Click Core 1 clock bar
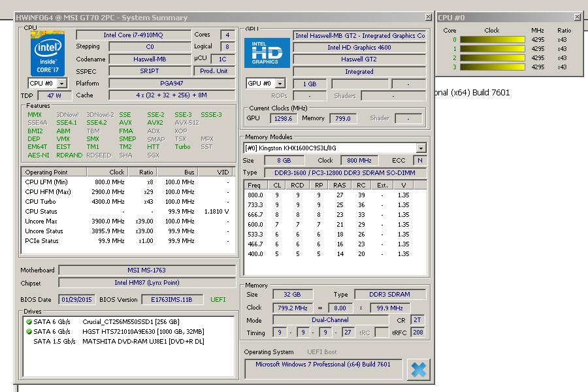Screen dimensions: 588x392 [493, 49]
